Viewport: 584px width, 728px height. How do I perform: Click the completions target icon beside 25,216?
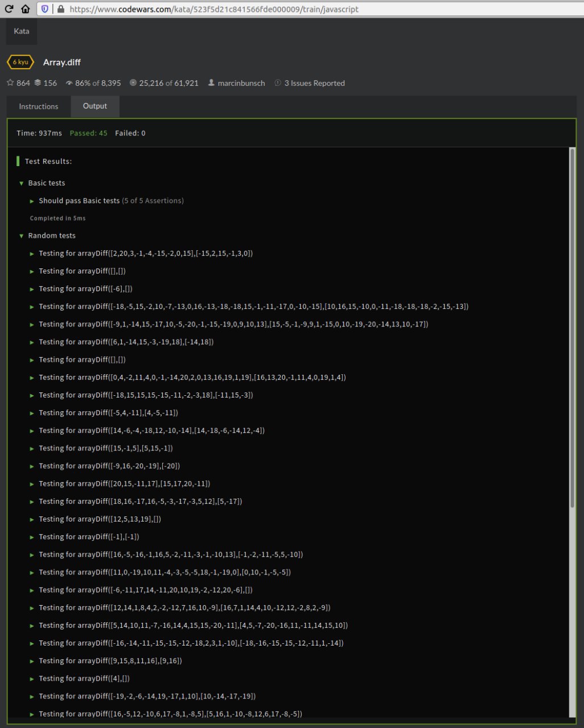[133, 82]
